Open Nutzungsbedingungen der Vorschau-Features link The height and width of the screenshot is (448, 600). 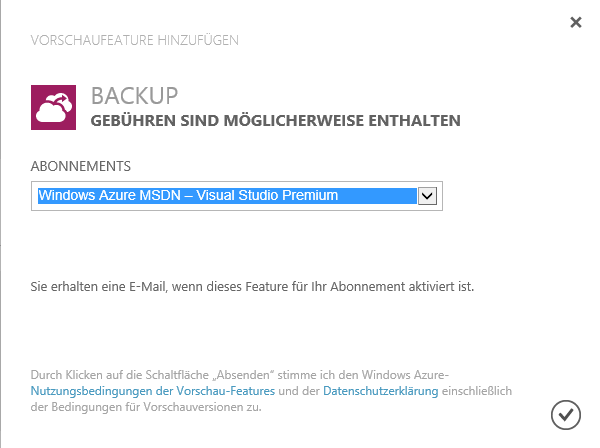coord(153,392)
